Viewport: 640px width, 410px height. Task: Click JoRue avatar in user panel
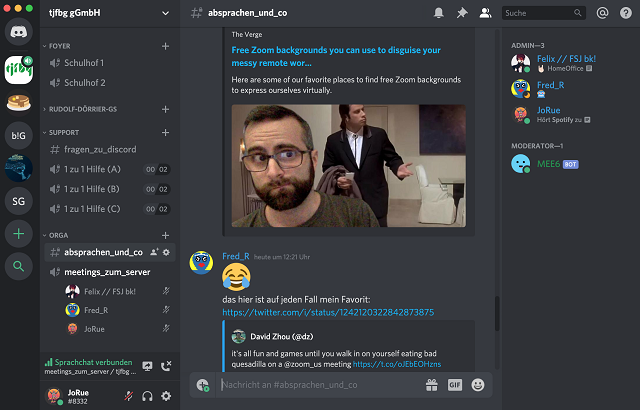54,396
